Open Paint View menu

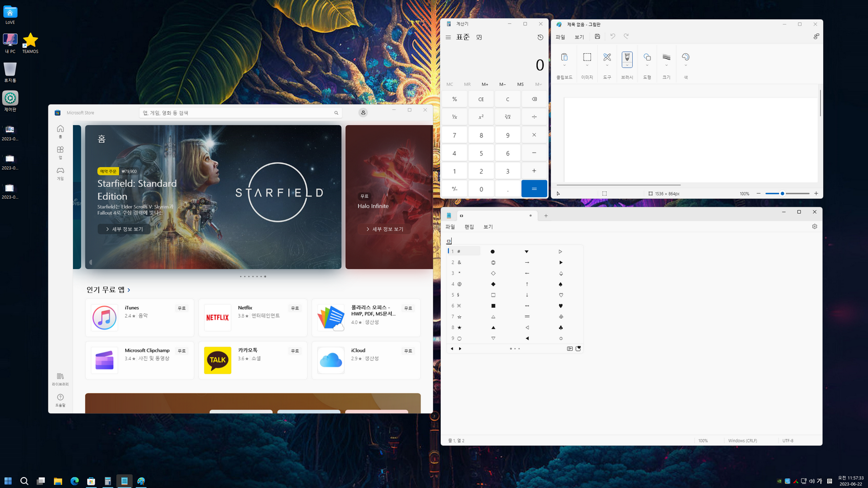(579, 37)
